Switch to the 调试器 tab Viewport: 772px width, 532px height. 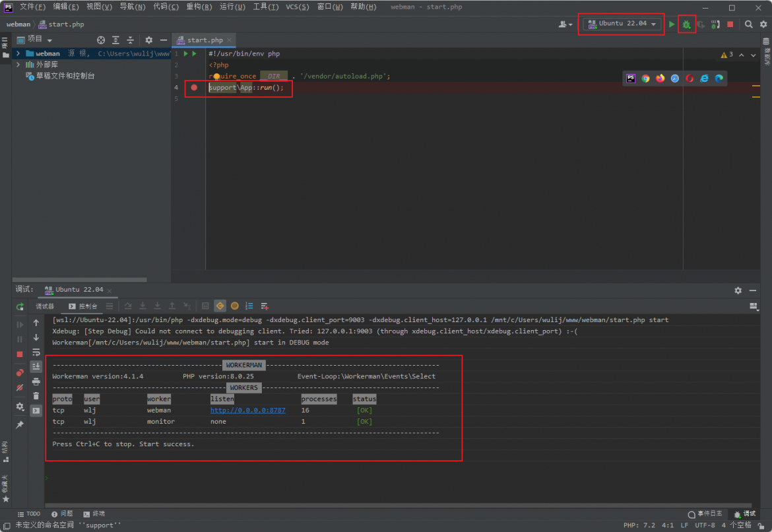pos(45,306)
